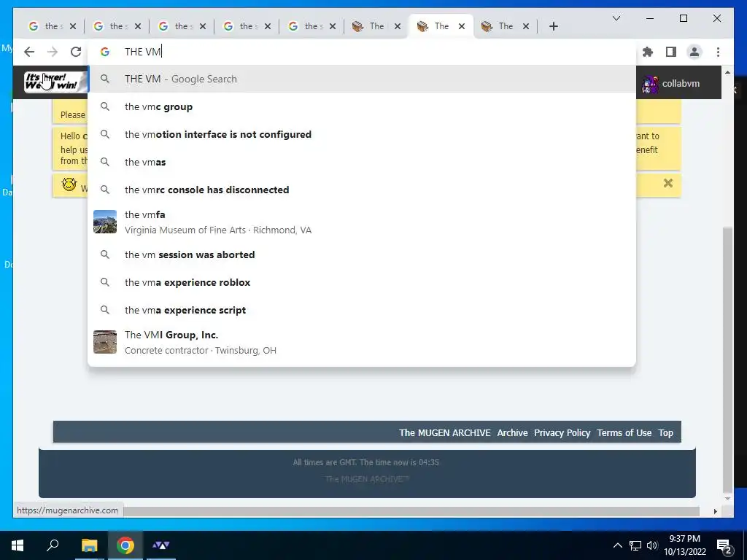Image resolution: width=747 pixels, height=560 pixels.
Task: Click the vertical scrollbar up arrow
Action: (x=727, y=72)
